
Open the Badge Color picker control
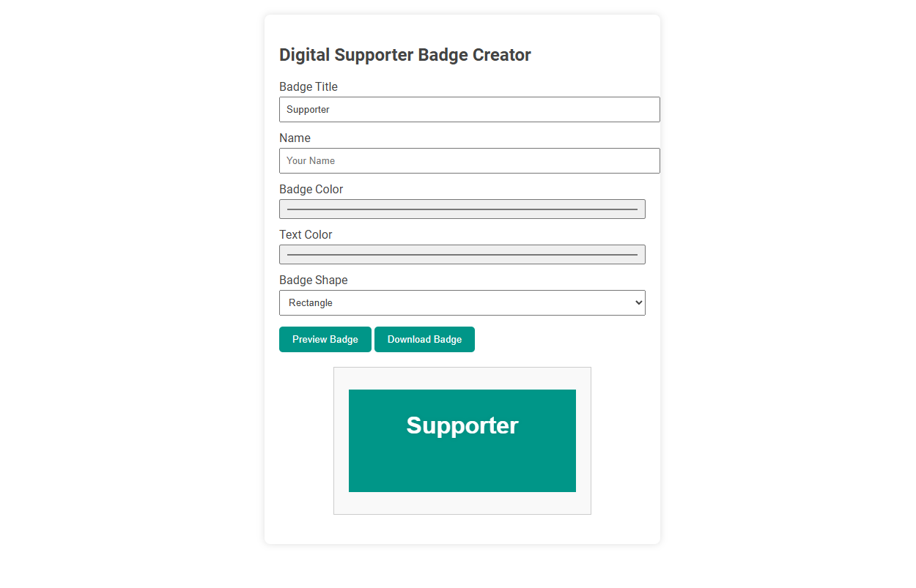(x=462, y=209)
